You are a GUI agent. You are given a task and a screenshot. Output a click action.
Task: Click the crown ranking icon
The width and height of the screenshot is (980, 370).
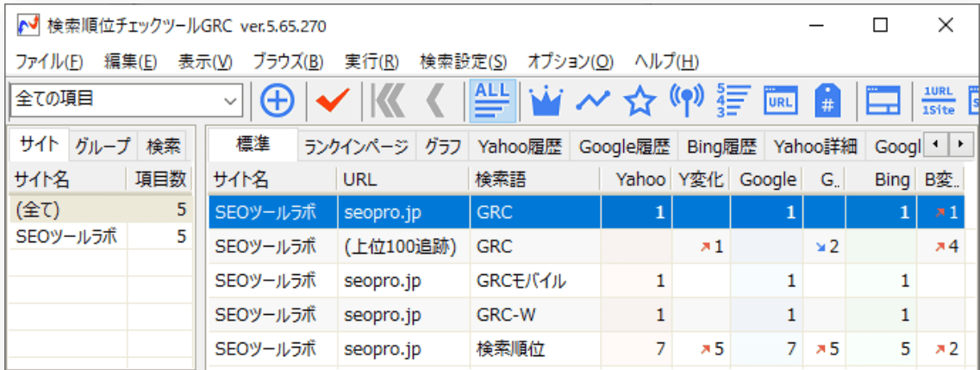click(x=545, y=101)
